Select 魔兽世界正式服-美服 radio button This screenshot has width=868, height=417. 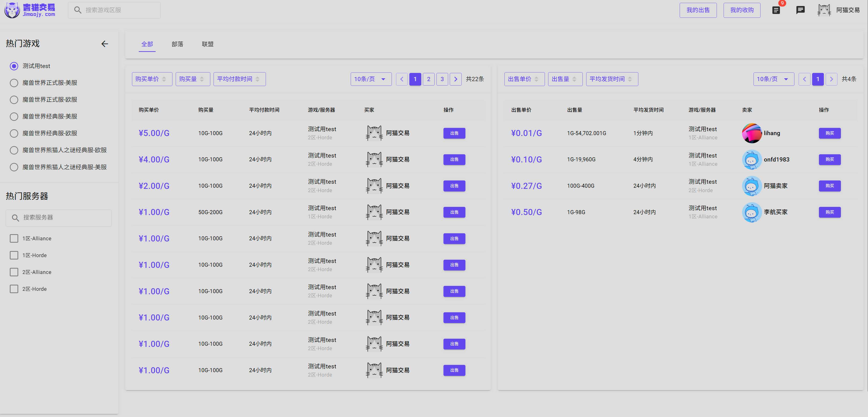click(x=14, y=83)
